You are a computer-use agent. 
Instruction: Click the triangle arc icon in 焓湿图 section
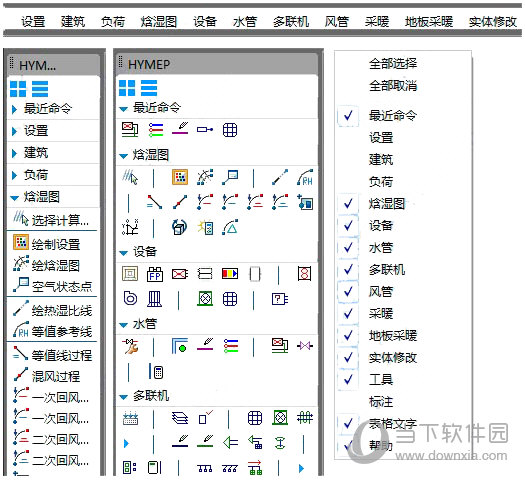click(x=230, y=227)
